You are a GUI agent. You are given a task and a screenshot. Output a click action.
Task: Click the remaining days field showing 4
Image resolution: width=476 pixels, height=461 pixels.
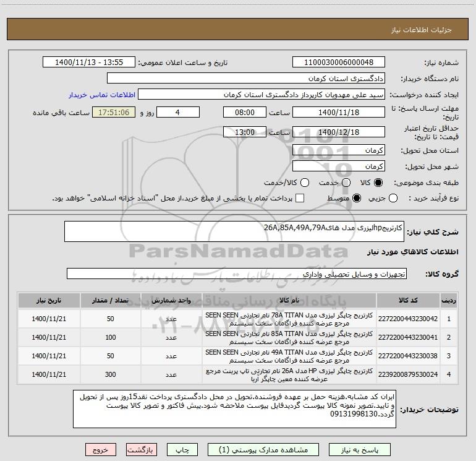tap(178, 112)
